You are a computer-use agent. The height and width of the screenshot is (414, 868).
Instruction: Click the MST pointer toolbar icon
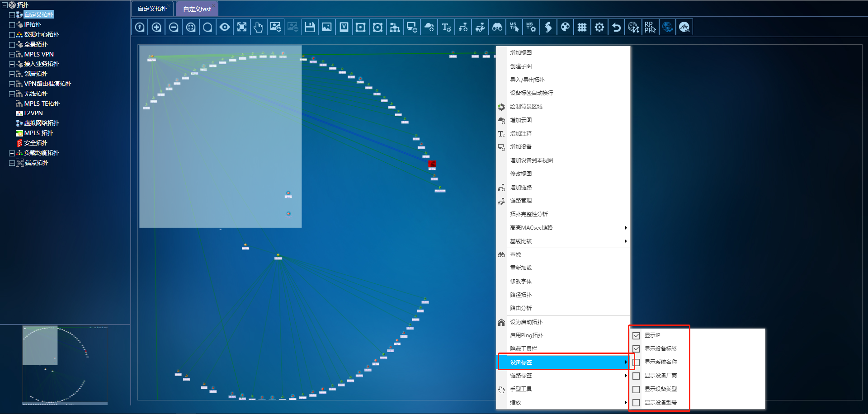pos(514,27)
